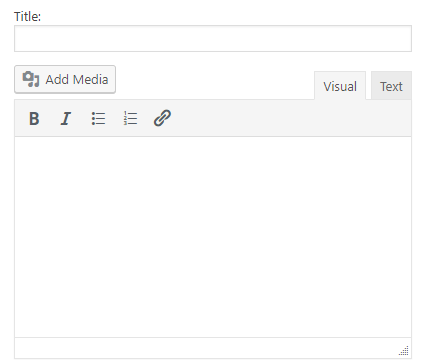Click the camera and music media icon

tap(31, 79)
